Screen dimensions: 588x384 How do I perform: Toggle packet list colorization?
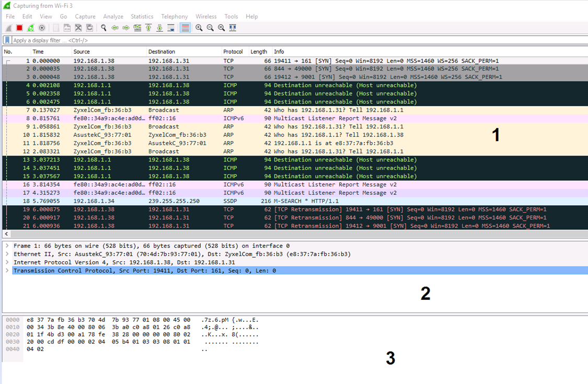pos(185,28)
